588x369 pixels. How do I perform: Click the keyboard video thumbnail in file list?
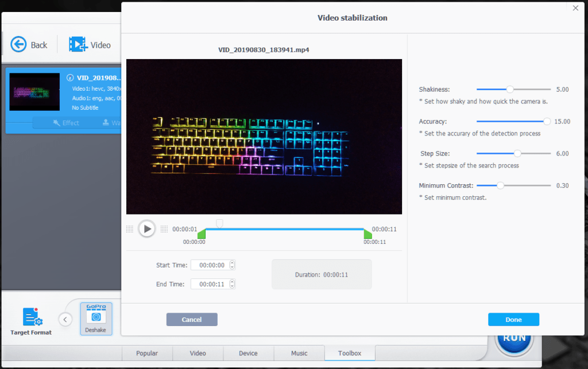click(x=34, y=92)
